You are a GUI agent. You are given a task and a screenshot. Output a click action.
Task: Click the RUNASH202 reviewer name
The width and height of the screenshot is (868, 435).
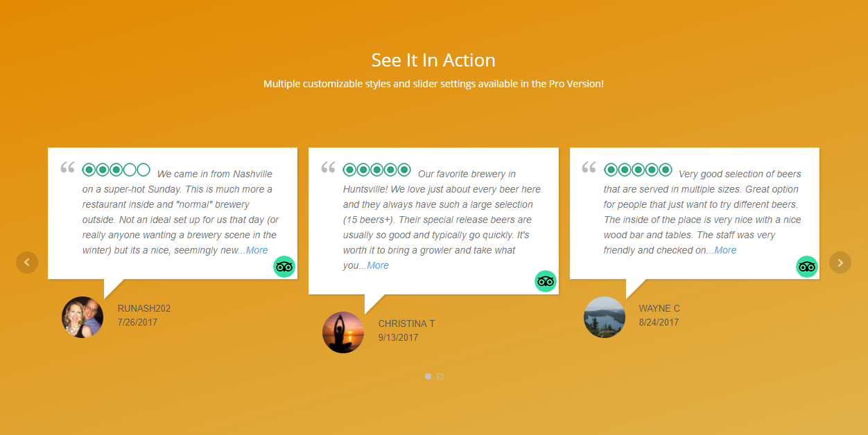click(x=144, y=308)
